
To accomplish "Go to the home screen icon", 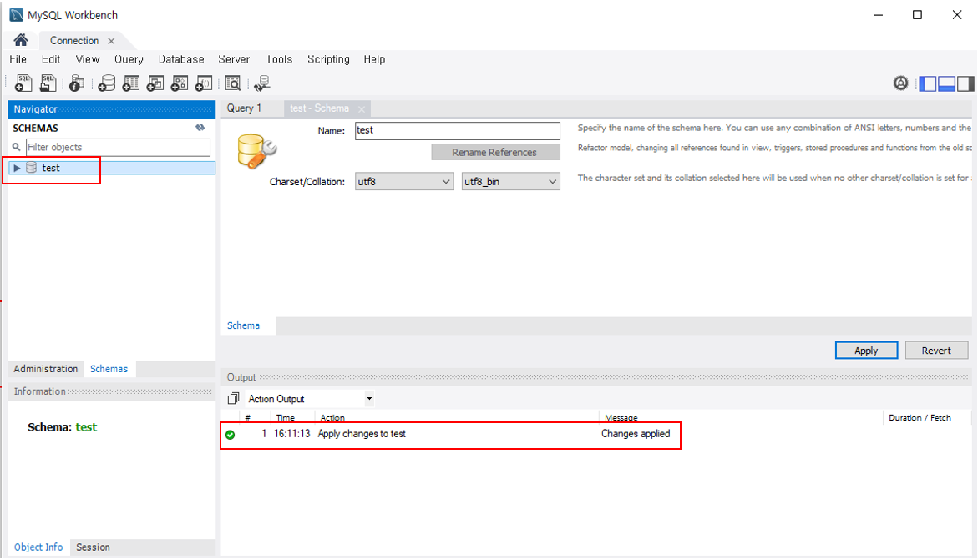I will (21, 40).
